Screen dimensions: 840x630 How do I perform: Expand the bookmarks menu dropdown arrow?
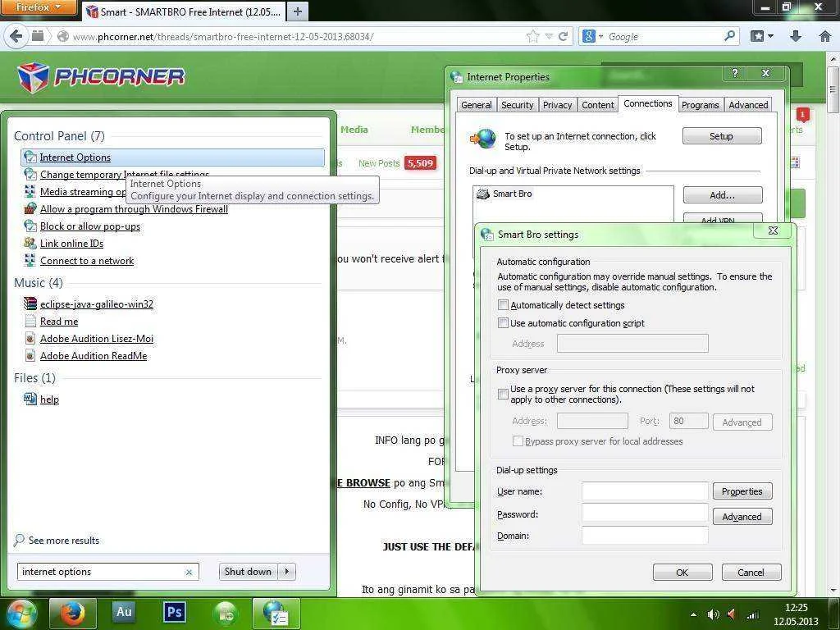(771, 36)
